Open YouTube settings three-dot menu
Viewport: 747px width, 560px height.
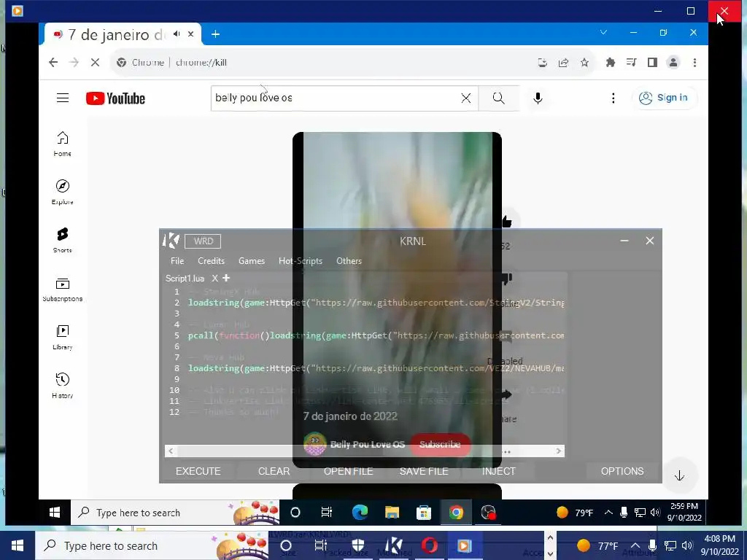[x=613, y=98]
